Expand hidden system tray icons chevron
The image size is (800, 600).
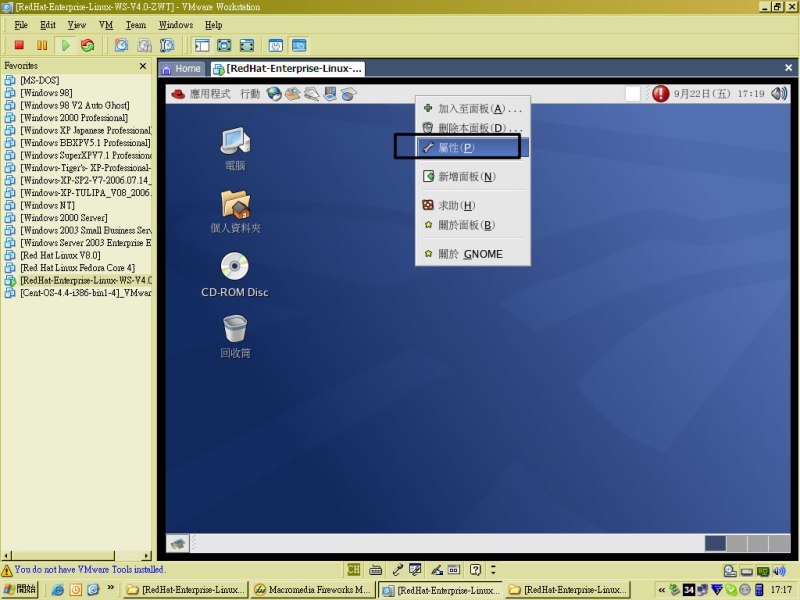tap(662, 590)
